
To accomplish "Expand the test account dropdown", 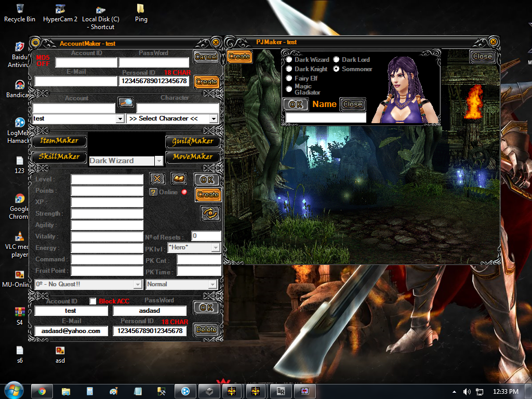I will click(x=120, y=119).
